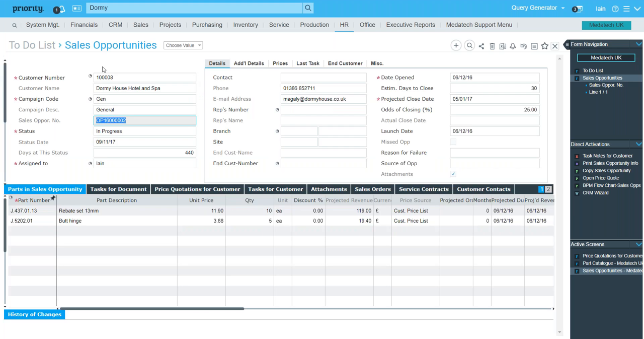Open the Financials menu
This screenshot has height=339, width=644.
pos(84,25)
